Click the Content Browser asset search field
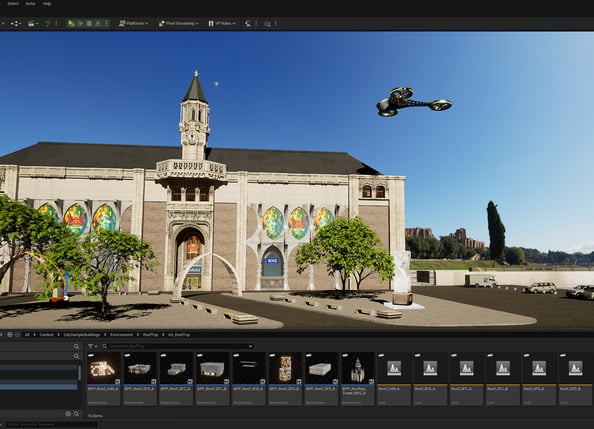 tap(179, 346)
